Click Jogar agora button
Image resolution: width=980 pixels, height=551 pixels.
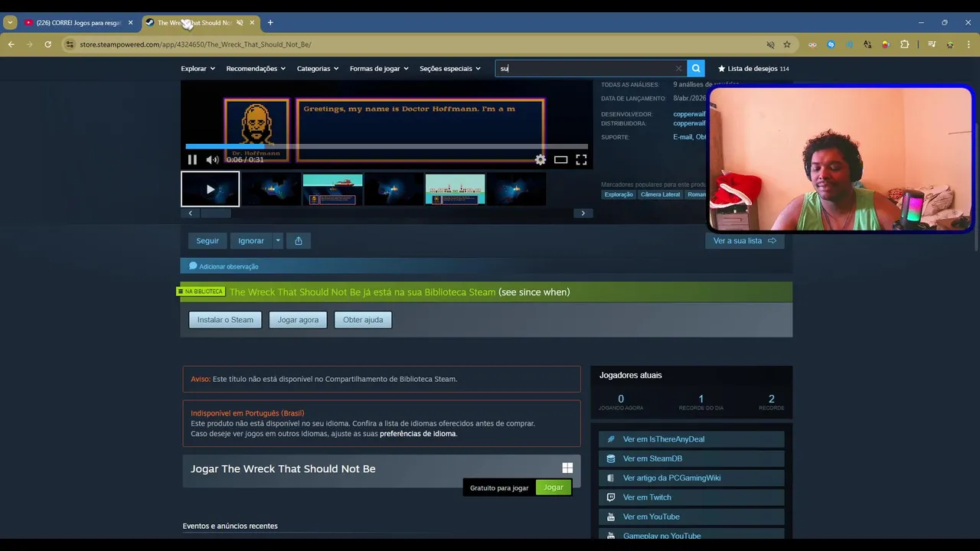298,320
